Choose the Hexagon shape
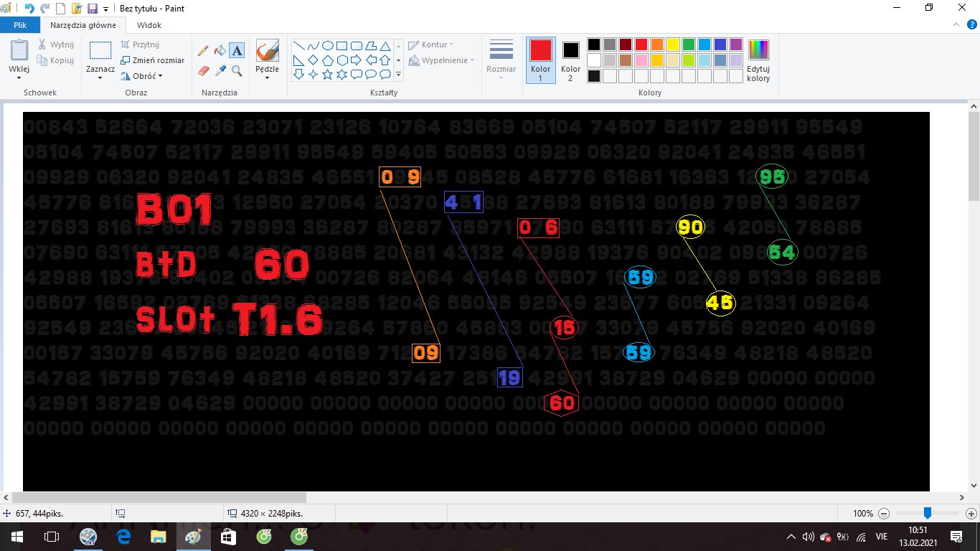The image size is (980, 551). click(x=342, y=60)
